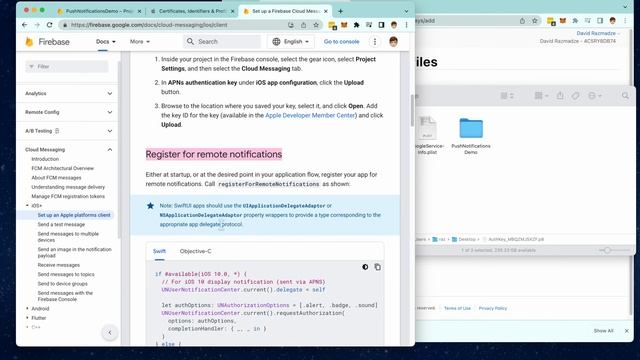Open the Finder icon view dropdown
Screen dimensions: 640x360
507,96
